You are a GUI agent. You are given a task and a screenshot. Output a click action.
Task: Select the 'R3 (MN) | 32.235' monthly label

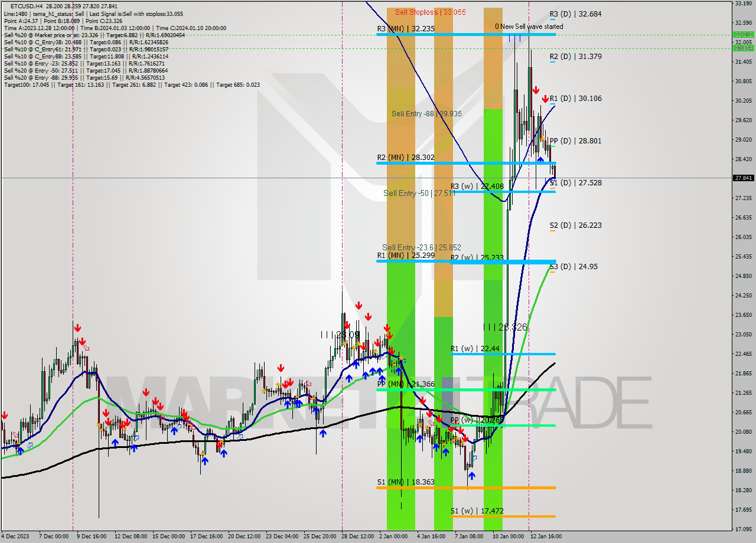(406, 28)
